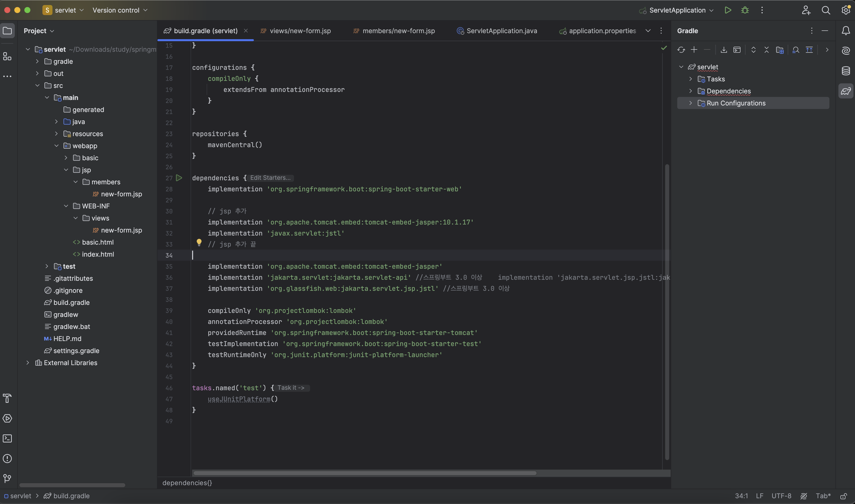This screenshot has width=855, height=504.
Task: Open ServletApplication run configuration dropdown
Action: [x=676, y=10]
